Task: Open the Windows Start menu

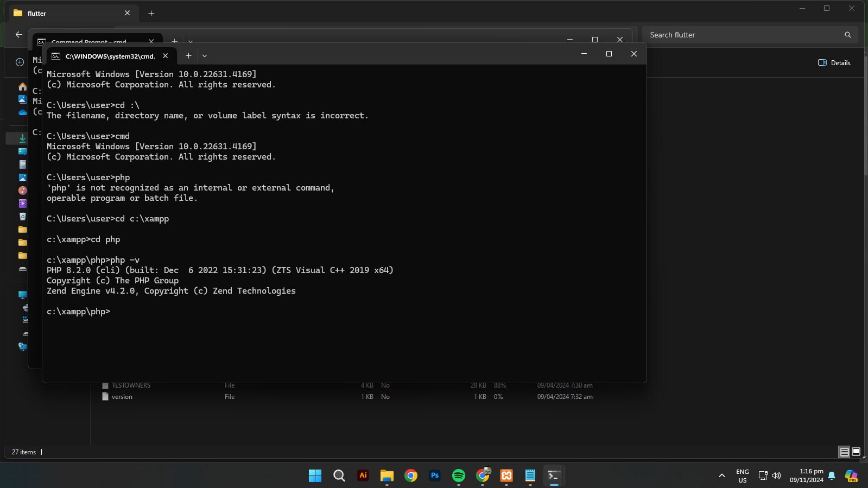Action: tap(315, 476)
